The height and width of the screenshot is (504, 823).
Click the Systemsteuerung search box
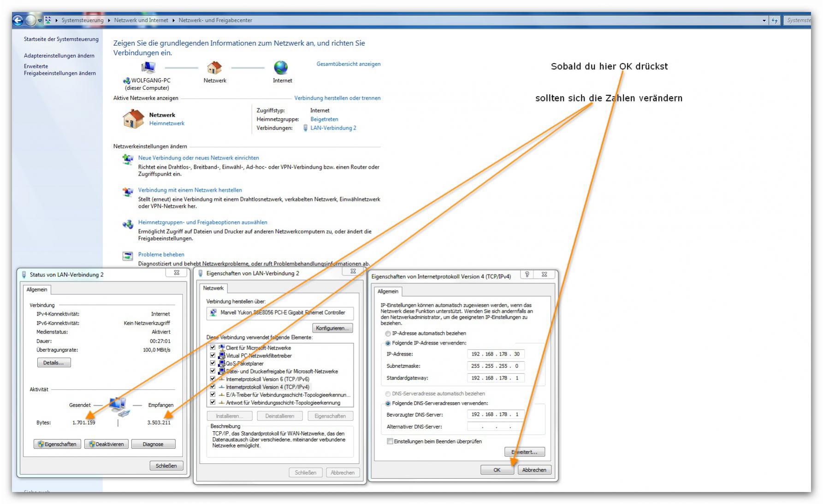pyautogui.click(x=798, y=20)
